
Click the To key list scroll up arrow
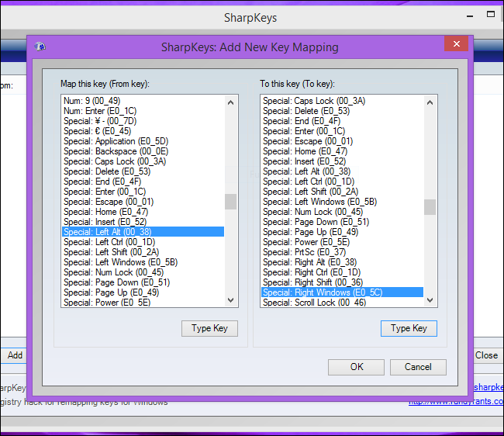click(430, 102)
